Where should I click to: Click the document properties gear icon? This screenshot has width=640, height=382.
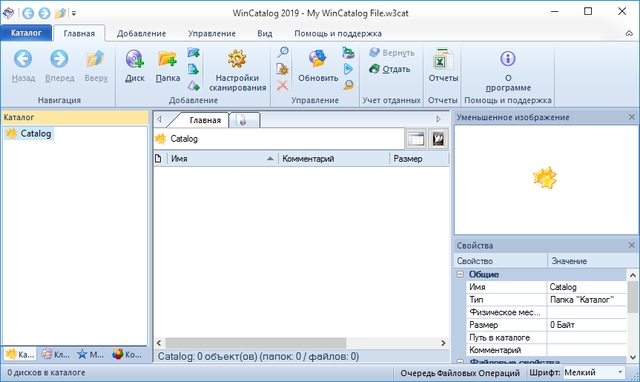(282, 69)
